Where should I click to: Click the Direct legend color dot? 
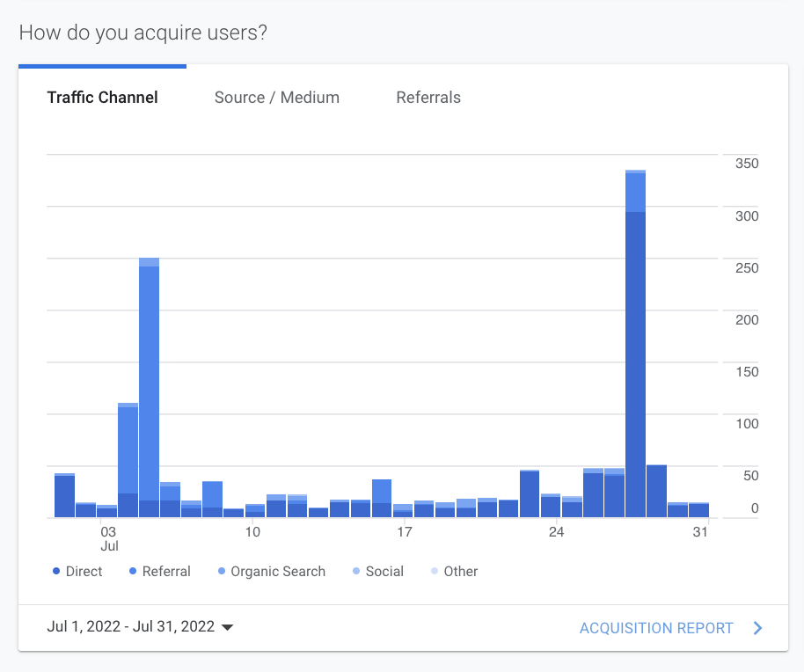click(56, 572)
